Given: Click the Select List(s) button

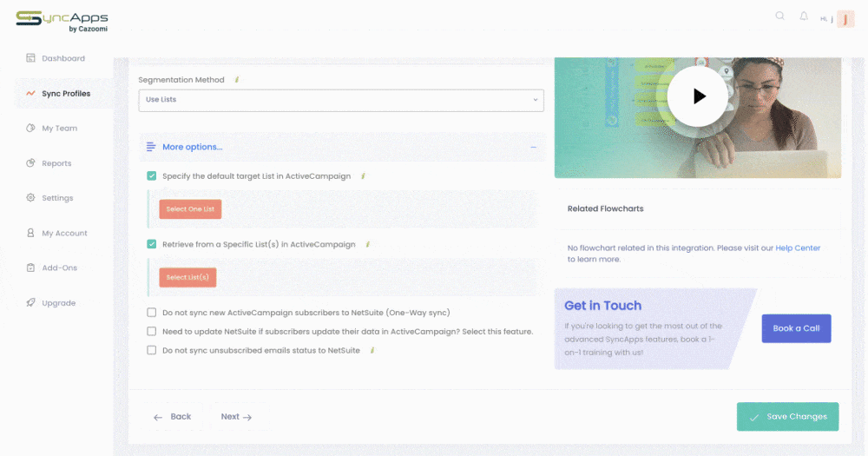Looking at the screenshot, I should click(x=187, y=277).
